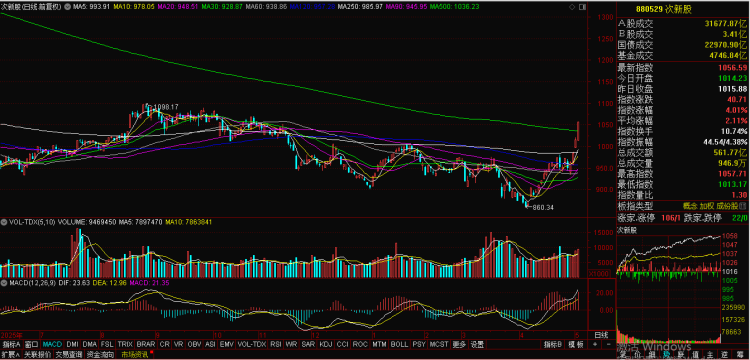Open 更多 for more indicators
Image resolution: width=750 pixels, height=360 pixels.
click(x=459, y=344)
